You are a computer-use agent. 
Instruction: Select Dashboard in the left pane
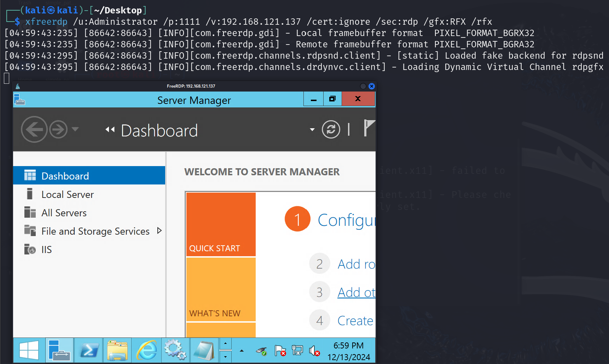(89, 176)
